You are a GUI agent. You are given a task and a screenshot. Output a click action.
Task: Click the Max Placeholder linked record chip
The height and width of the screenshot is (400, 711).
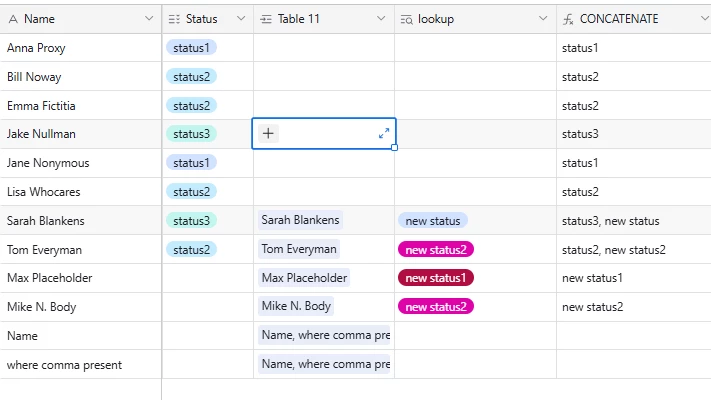(304, 278)
